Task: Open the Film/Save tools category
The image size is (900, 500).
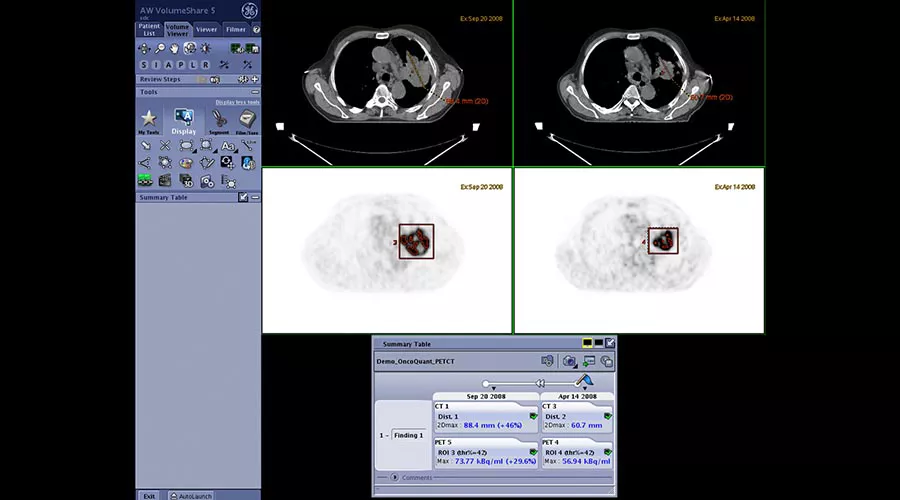Action: click(247, 122)
